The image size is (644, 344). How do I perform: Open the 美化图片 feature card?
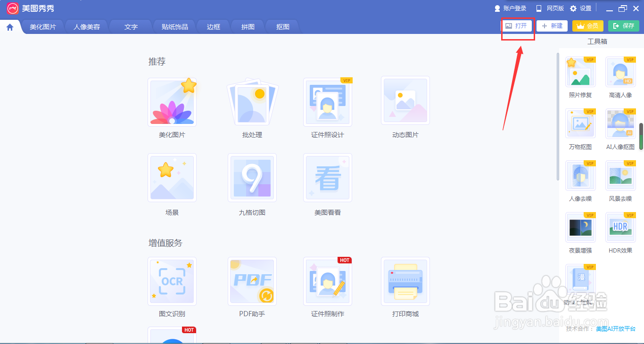coord(172,102)
